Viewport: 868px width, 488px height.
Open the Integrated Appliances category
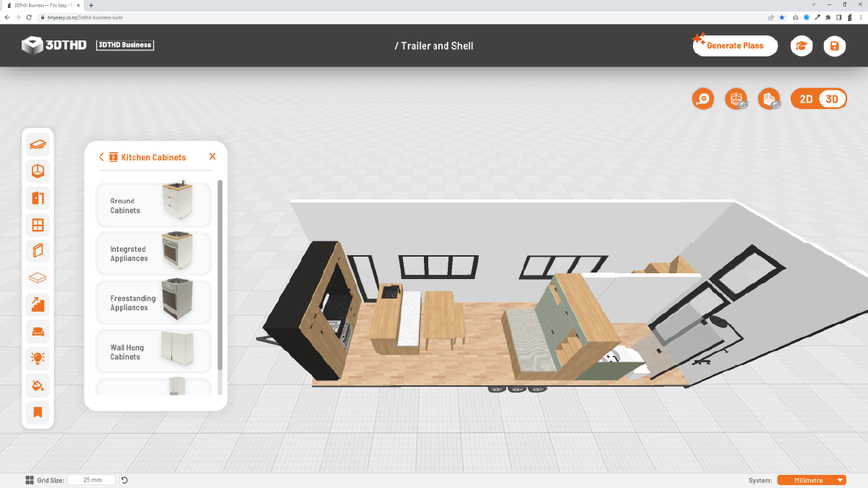(154, 254)
